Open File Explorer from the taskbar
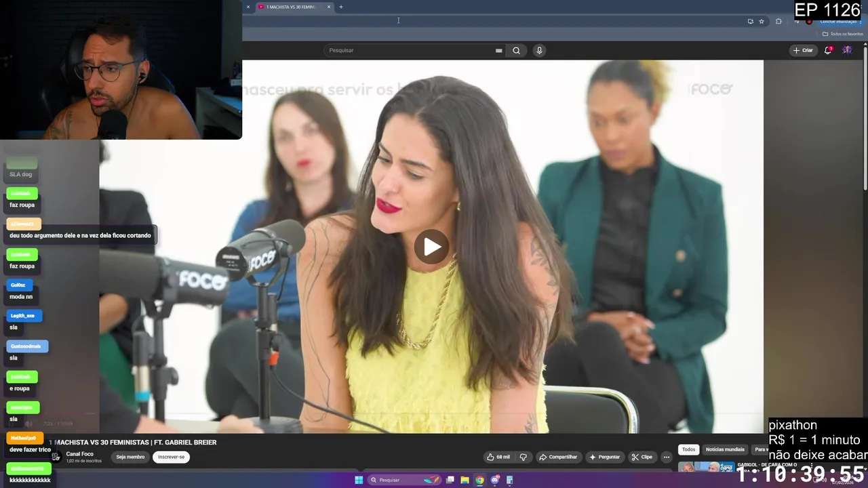868x488 pixels. click(x=465, y=480)
